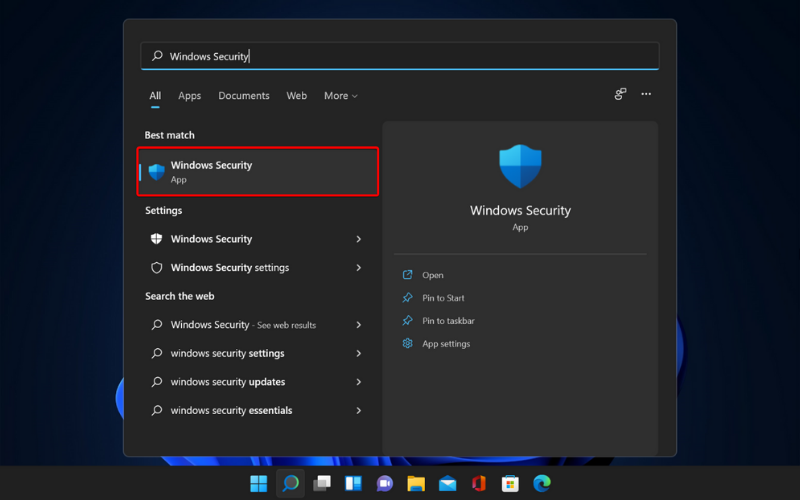This screenshot has width=800, height=500.
Task: Expand chevron for Windows Security Settings entry
Action: (359, 239)
